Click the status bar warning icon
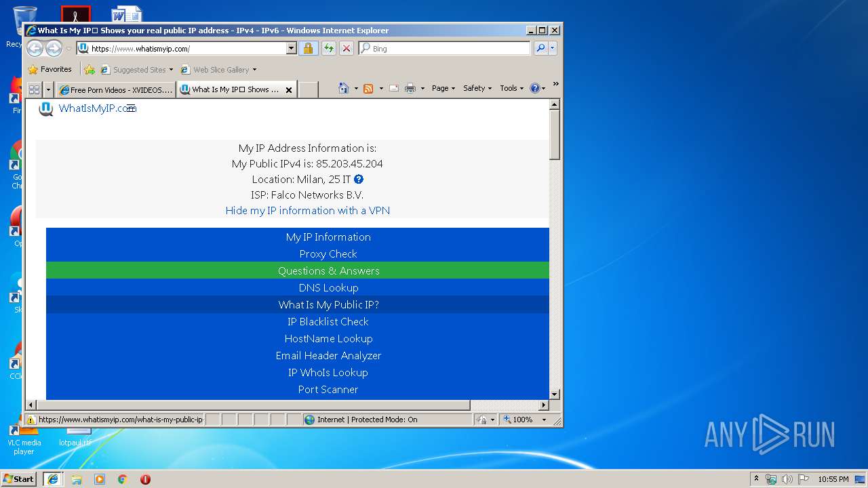The image size is (868, 488). pyautogui.click(x=31, y=420)
